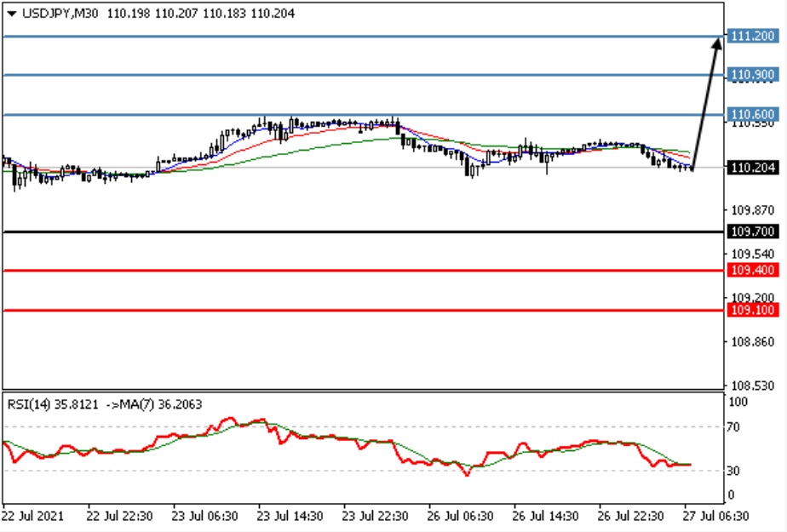The height and width of the screenshot is (532, 787).
Task: Select the 26 Jul 06:30 time label
Action: click(460, 516)
